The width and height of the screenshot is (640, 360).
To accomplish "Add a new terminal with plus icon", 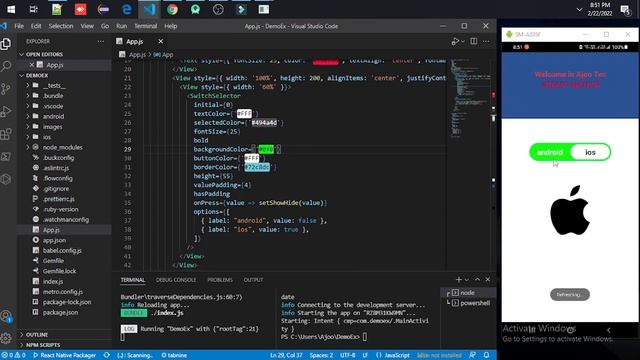I will coord(458,280).
